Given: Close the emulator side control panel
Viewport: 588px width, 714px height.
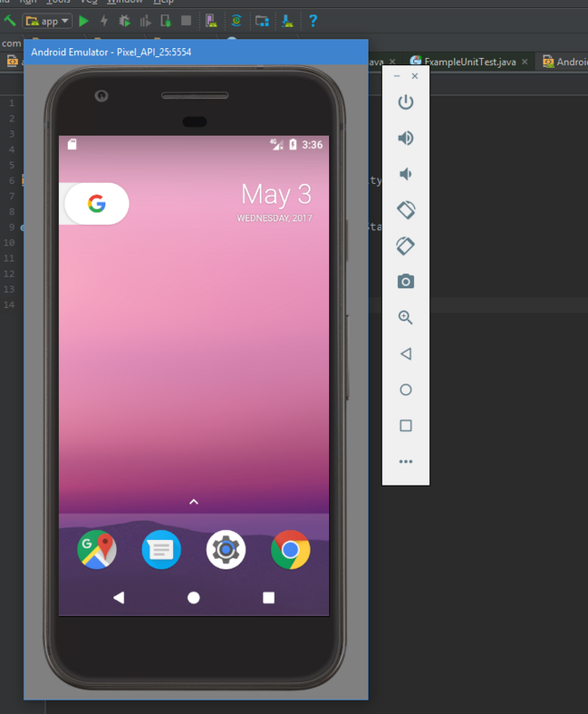Looking at the screenshot, I should (415, 76).
